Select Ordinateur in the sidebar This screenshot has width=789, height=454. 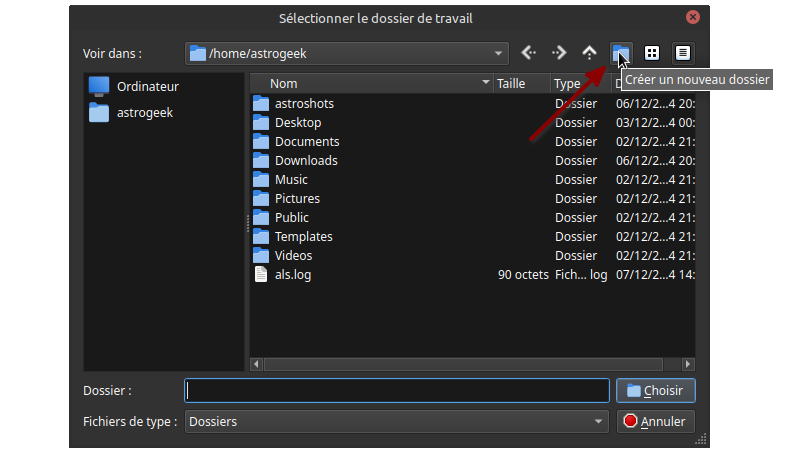point(147,86)
